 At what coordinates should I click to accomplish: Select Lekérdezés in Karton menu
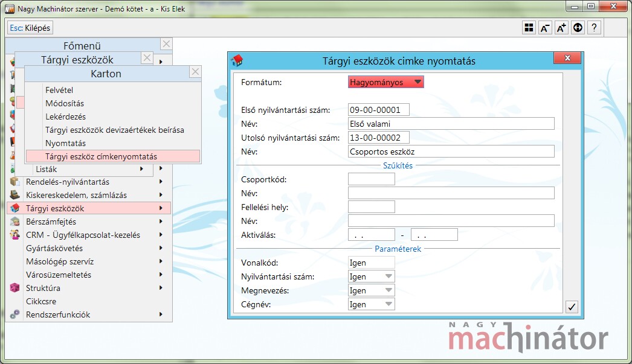[x=113, y=117]
